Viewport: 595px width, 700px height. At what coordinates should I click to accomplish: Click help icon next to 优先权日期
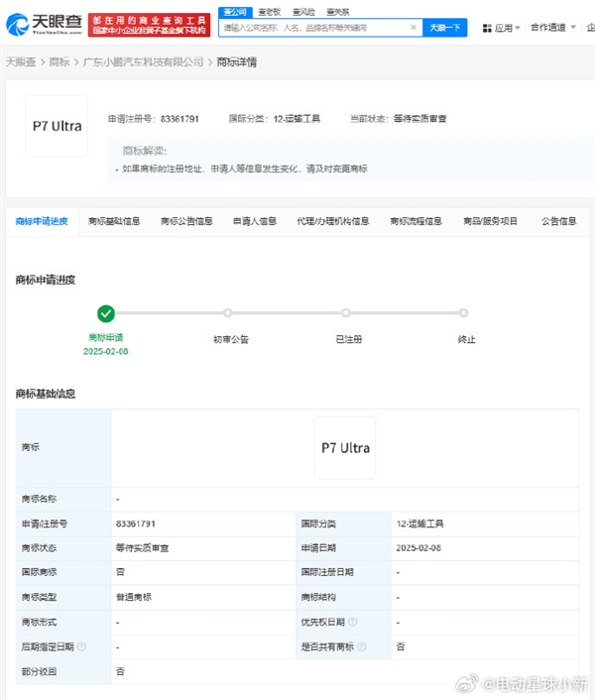pos(353,622)
